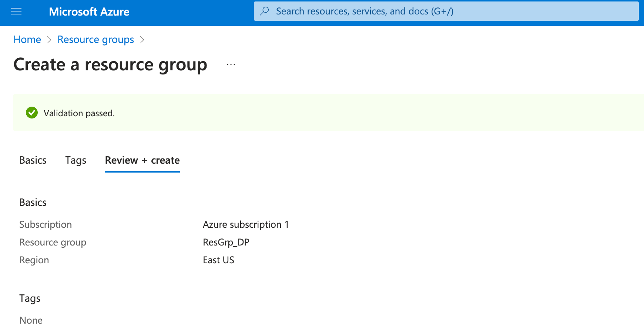Go to Home via breadcrumb
Screen dimensions: 644x334
coord(27,40)
